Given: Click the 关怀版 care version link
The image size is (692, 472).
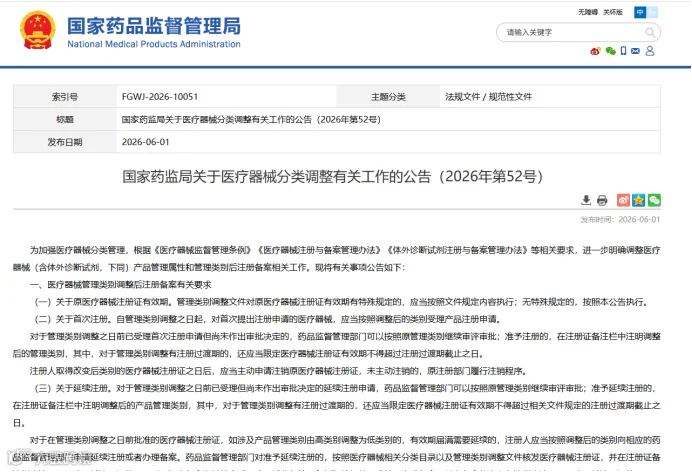Looking at the screenshot, I should point(613,12).
